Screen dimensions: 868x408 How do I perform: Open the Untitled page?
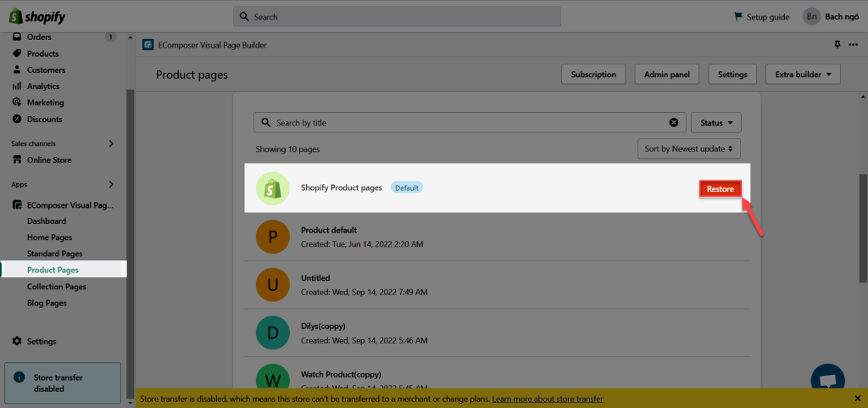pyautogui.click(x=315, y=278)
